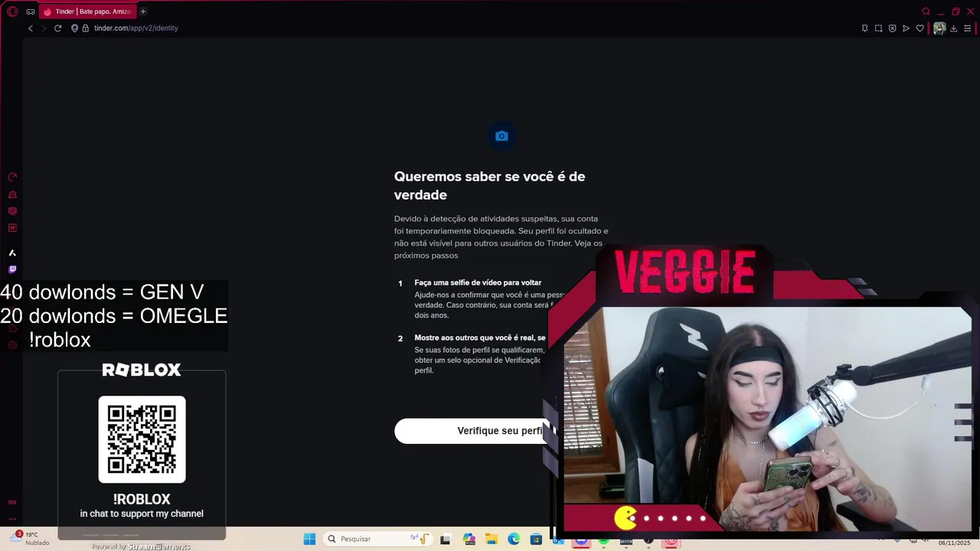Image resolution: width=980 pixels, height=551 pixels.
Task: Open ad blocker shield icon
Action: (892, 28)
